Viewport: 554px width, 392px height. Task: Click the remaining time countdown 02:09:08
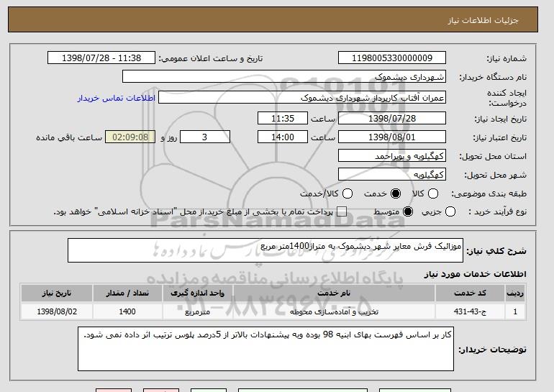pyautogui.click(x=130, y=137)
